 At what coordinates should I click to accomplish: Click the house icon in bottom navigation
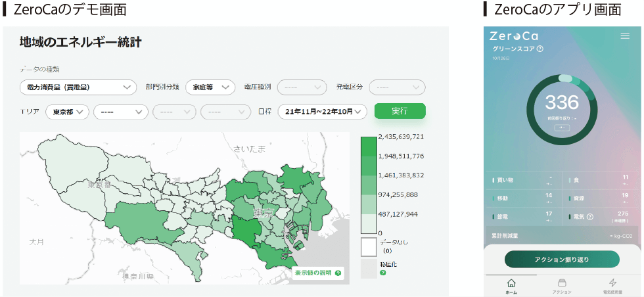(x=511, y=283)
